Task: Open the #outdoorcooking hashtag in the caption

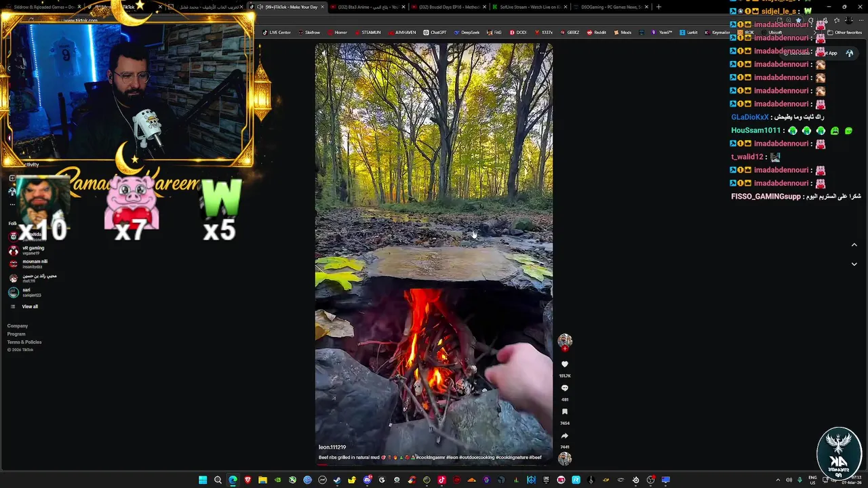Action: coord(477,457)
